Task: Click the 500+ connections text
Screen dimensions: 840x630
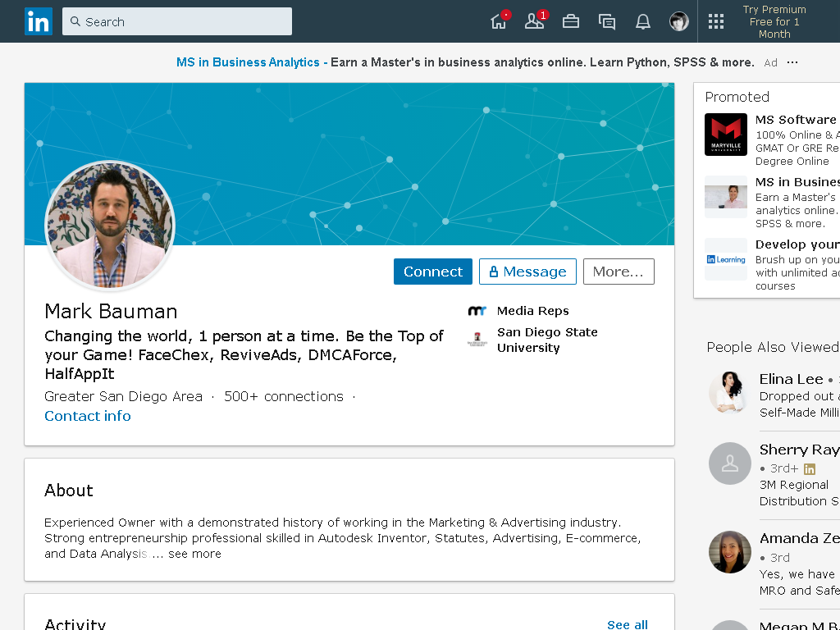Action: tap(283, 396)
